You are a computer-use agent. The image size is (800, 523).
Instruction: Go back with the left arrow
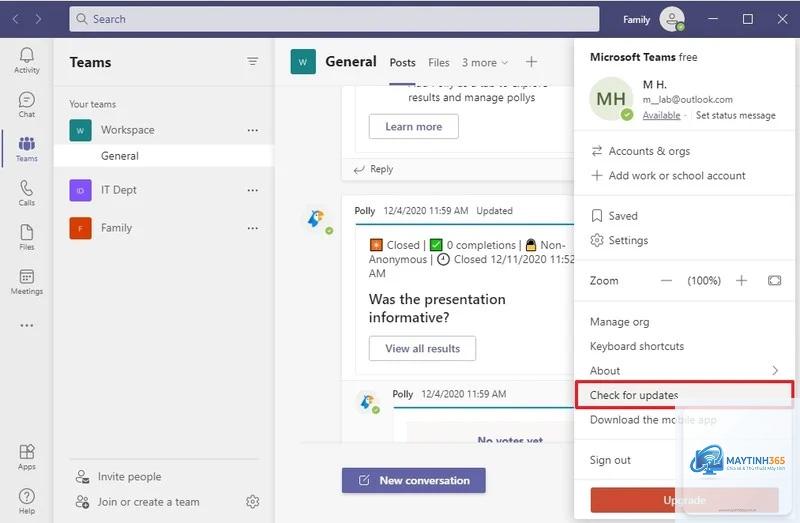coord(16,19)
